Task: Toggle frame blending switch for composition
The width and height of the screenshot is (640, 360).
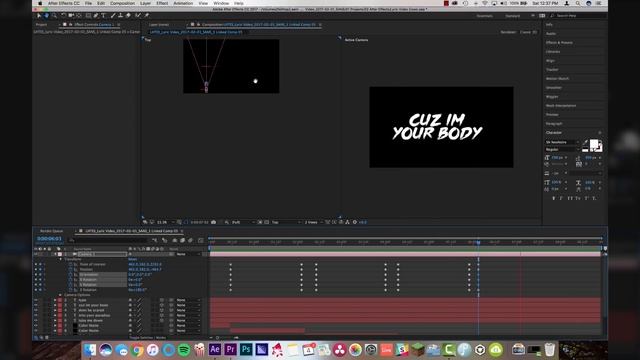Action: click(x=182, y=240)
